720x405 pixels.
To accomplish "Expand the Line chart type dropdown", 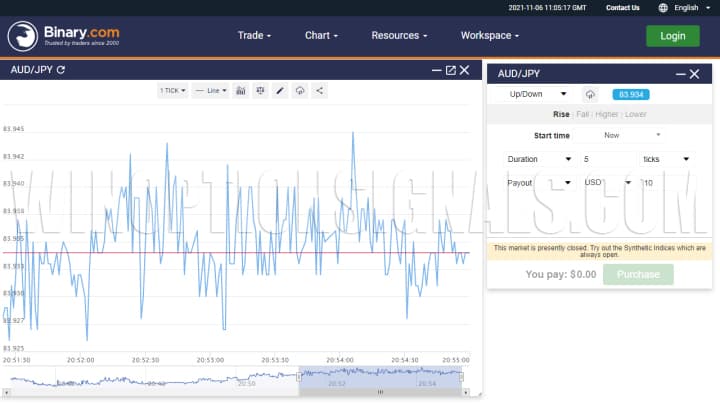I will (x=210, y=90).
